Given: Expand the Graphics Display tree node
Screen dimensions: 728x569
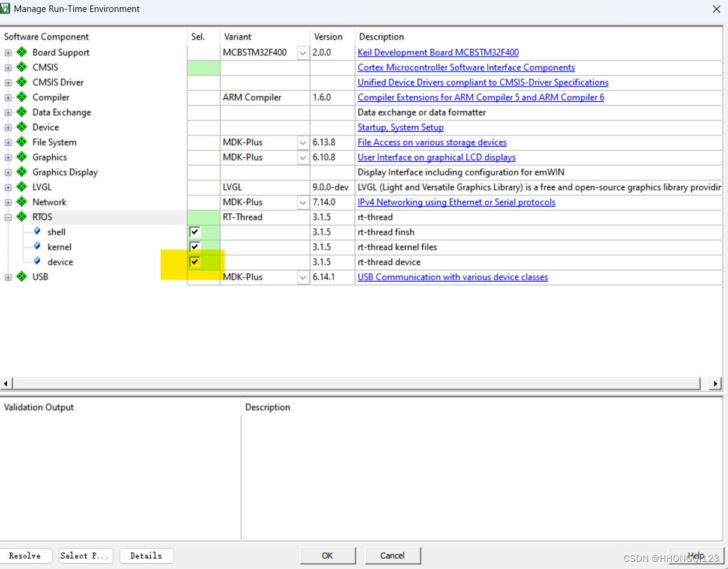Looking at the screenshot, I should click(x=8, y=172).
